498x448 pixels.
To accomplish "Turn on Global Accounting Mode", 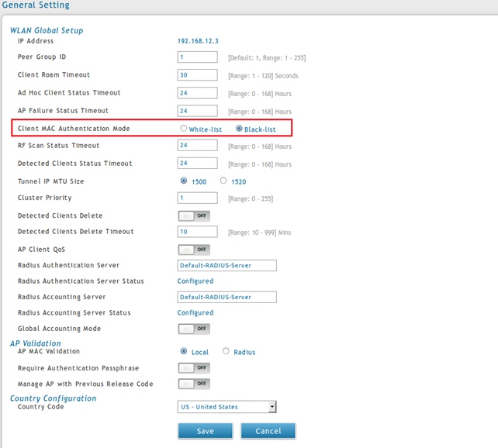I will 194,329.
